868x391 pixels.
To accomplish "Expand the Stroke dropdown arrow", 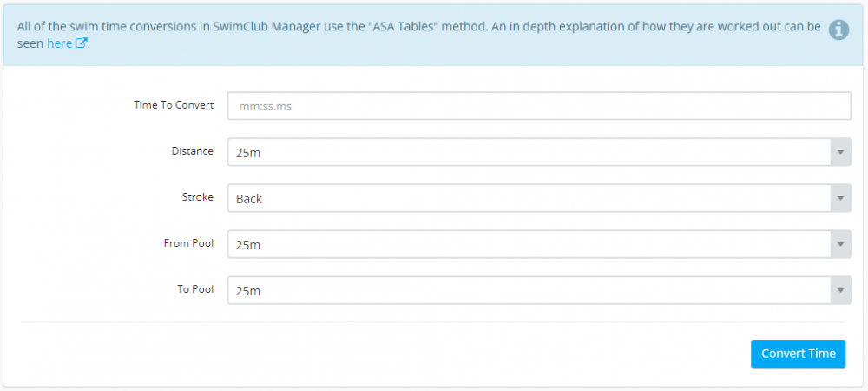I will (x=839, y=198).
